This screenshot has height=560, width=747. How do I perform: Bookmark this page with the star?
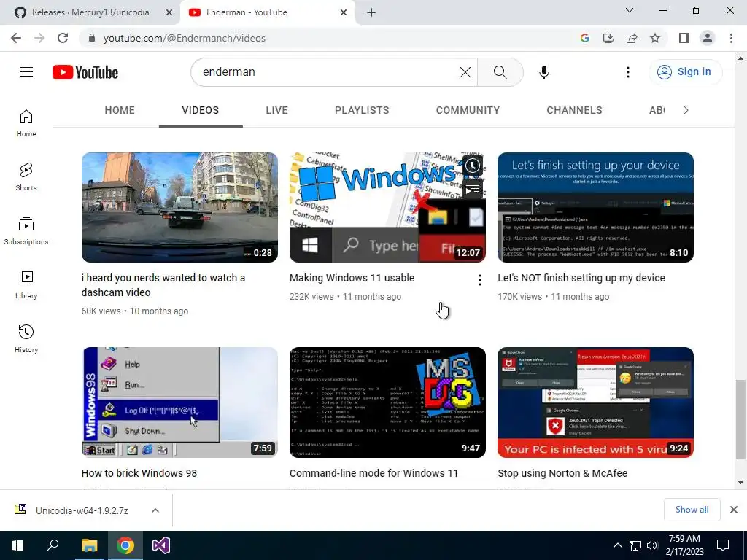tap(655, 38)
